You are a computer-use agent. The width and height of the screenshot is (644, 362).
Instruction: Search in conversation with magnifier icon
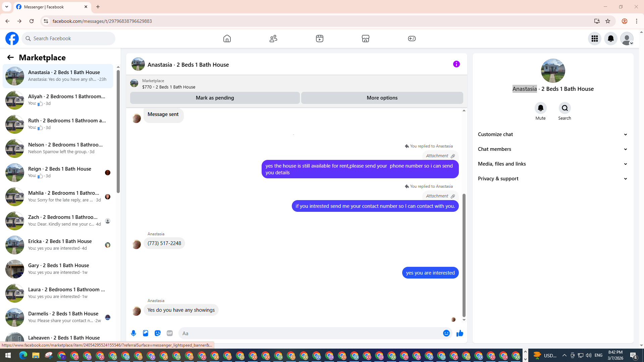coord(565,108)
